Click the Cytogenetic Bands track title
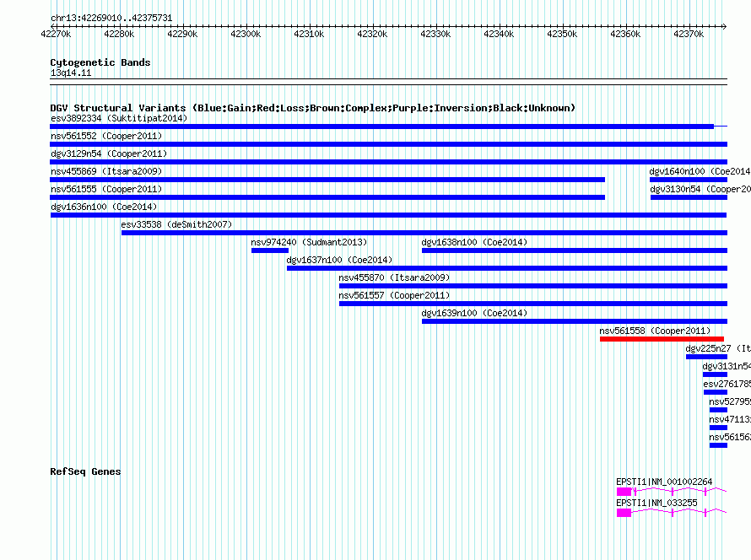The image size is (751, 560). 100,62
